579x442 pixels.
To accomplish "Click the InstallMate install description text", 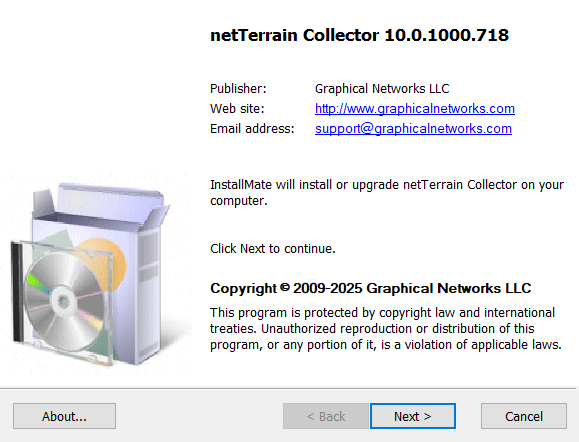I will 387,192.
